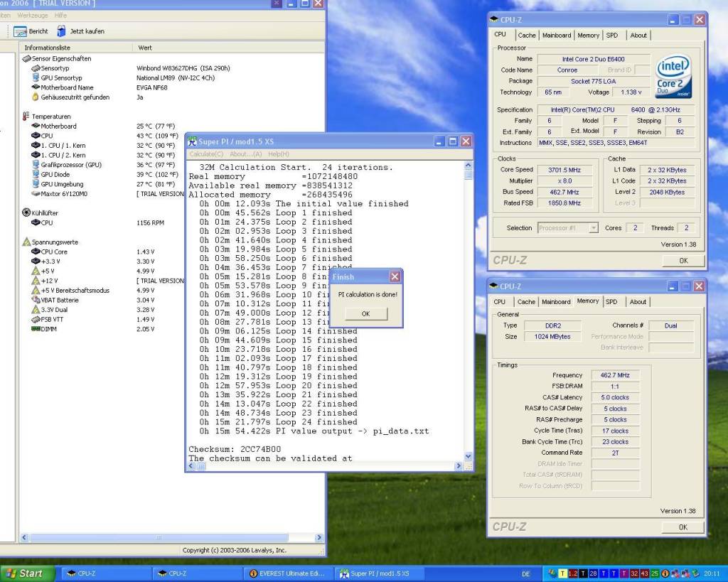Click the Jetzt kaufen buy icon

click(61, 31)
